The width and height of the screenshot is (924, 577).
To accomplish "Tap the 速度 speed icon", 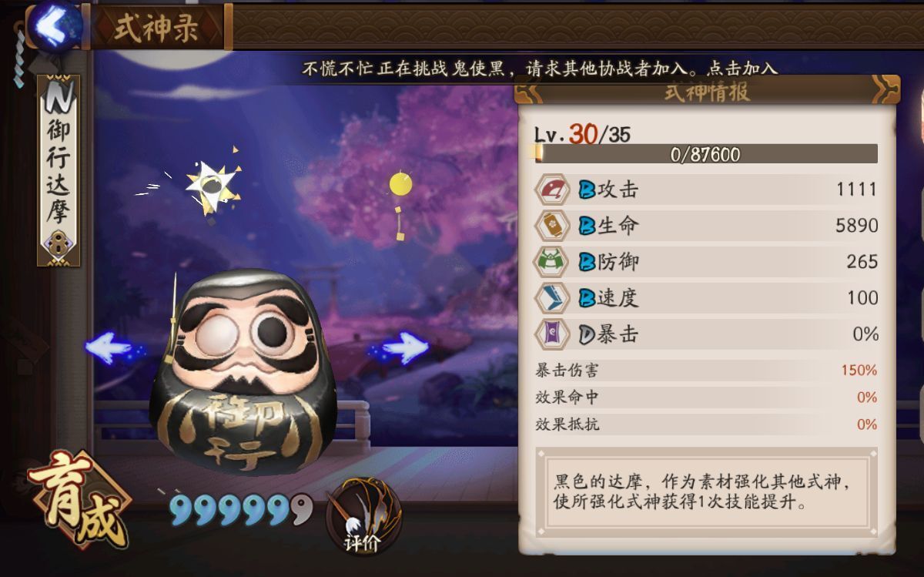I will 552,298.
